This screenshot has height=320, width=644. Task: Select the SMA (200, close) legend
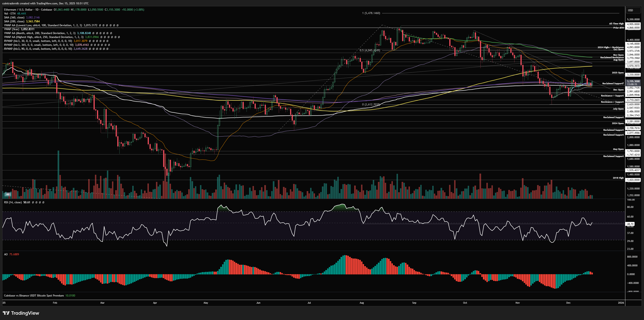click(14, 21)
